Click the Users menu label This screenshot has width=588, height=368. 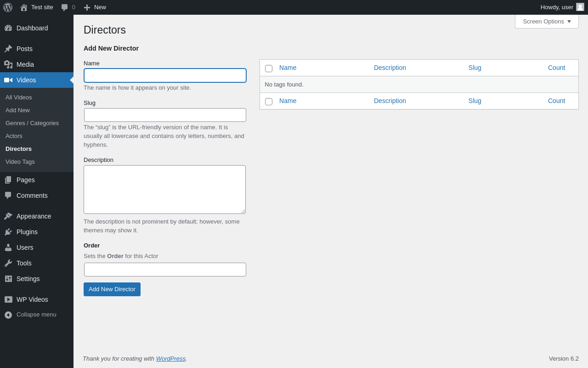coord(25,247)
